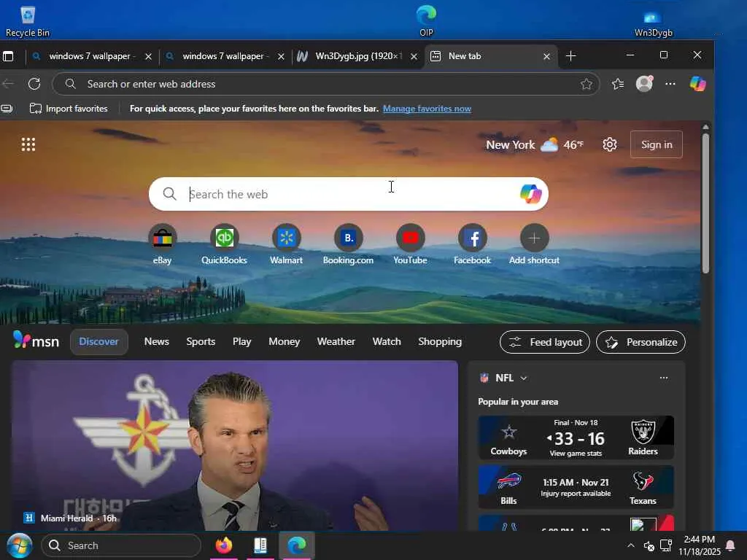Open Bills vs Texans game card
Screen dimensions: 747x560
pos(576,487)
